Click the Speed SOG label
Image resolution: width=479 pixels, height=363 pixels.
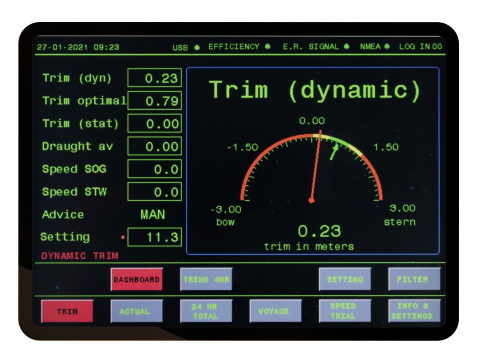click(x=74, y=169)
